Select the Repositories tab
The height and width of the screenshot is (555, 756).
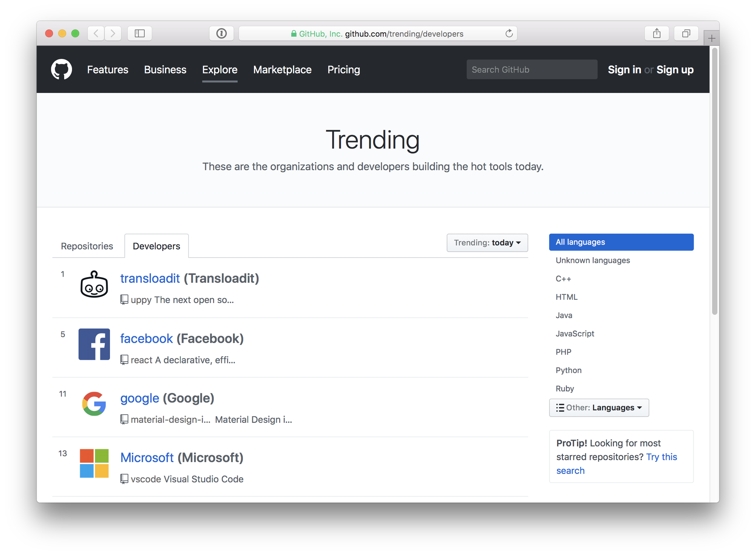pyautogui.click(x=87, y=245)
